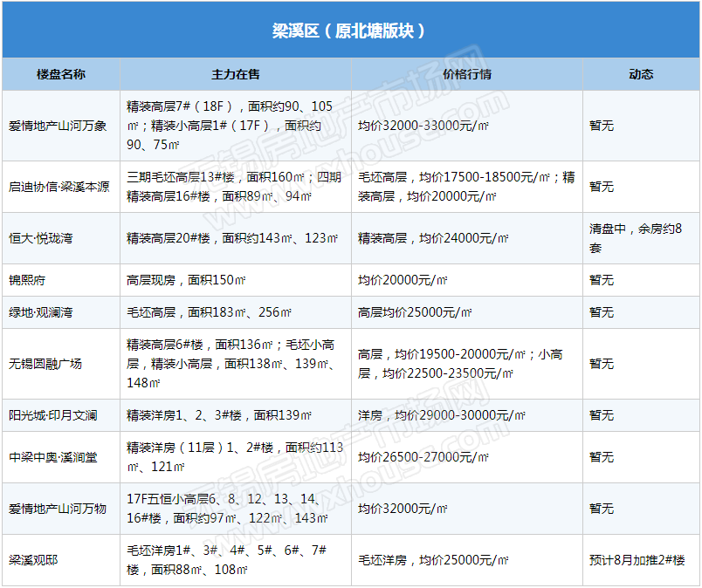The height and width of the screenshot is (588, 702).
Task: Click the 梁溪观邸 project name
Action: click(33, 560)
